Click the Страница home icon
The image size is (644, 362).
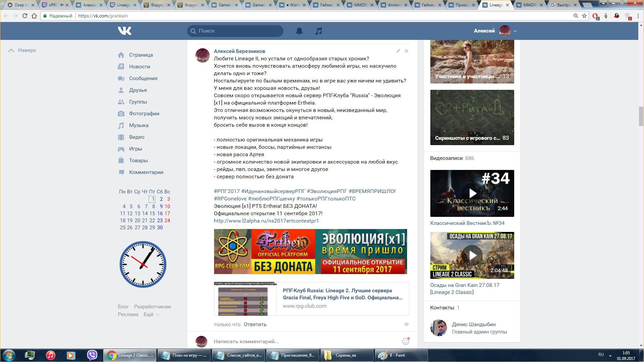pos(121,55)
